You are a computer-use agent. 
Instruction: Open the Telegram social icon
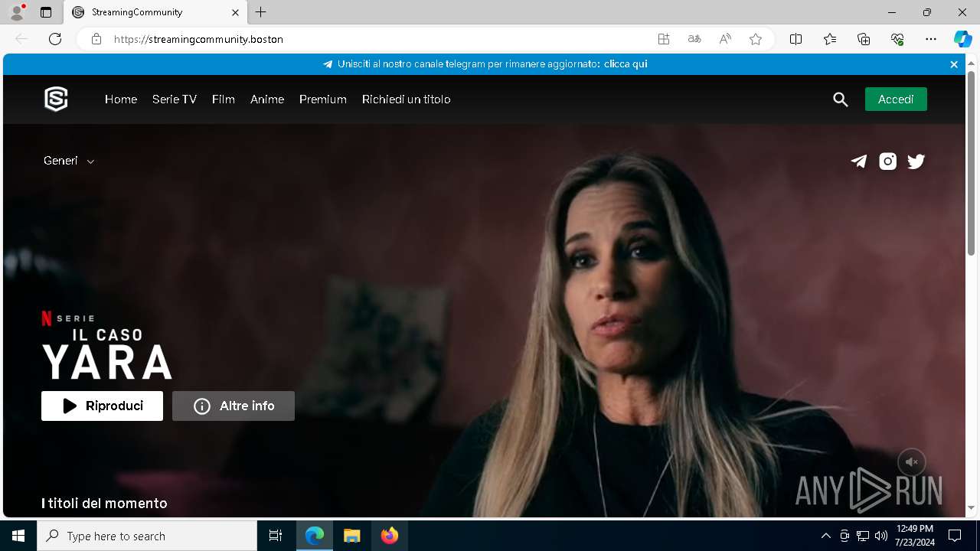click(859, 161)
